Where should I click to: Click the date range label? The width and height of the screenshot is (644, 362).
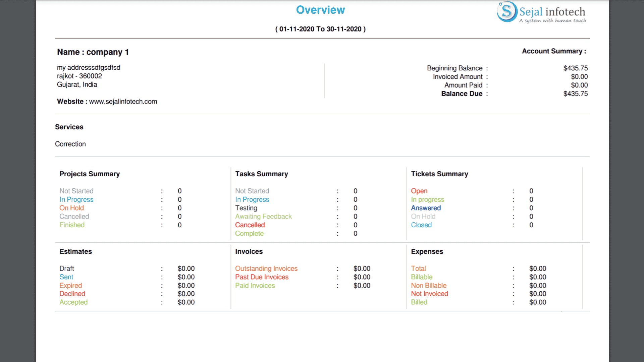click(320, 29)
